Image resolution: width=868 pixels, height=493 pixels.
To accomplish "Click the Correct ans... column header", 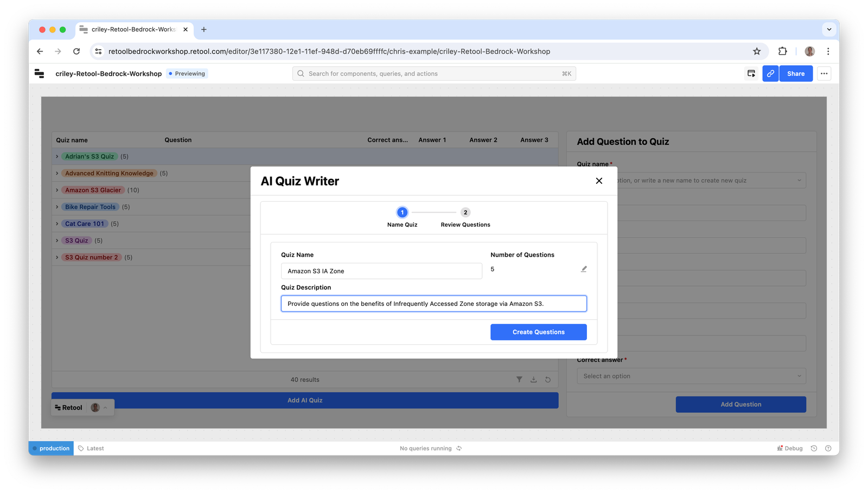I will click(x=387, y=140).
